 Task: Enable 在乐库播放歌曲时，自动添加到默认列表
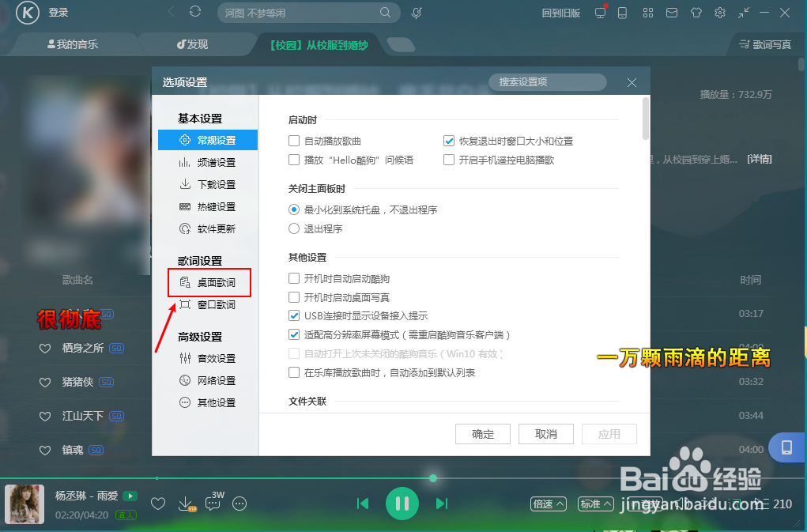(x=294, y=372)
